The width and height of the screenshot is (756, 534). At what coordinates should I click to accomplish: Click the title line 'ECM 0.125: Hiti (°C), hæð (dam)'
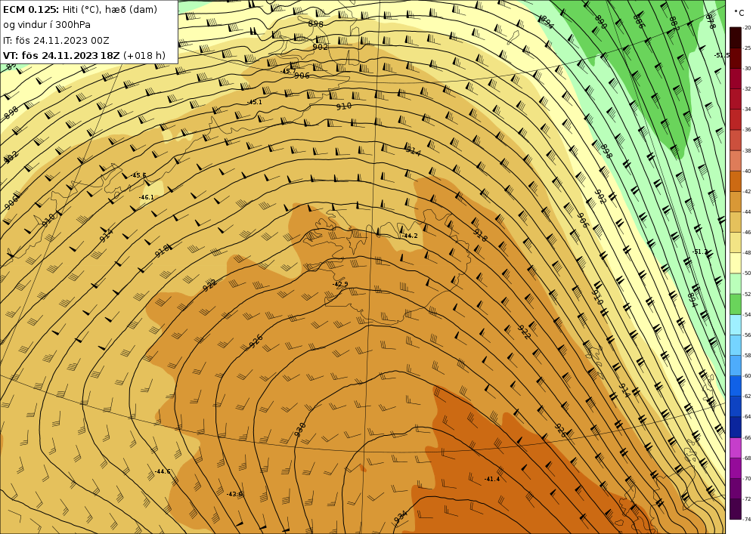tap(80, 9)
